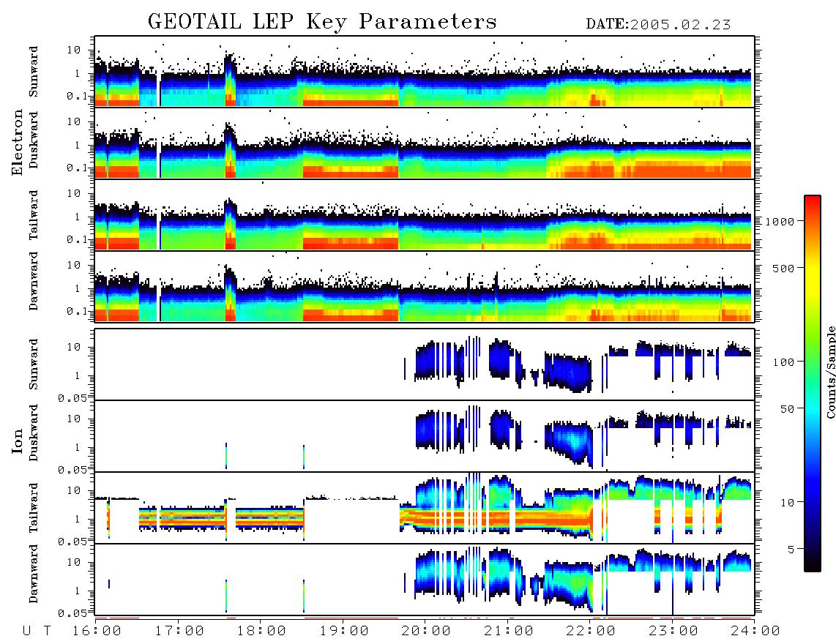The image size is (836, 644).
Task: Click the Ion "Dawnward" panel label
Action: [x=34, y=574]
